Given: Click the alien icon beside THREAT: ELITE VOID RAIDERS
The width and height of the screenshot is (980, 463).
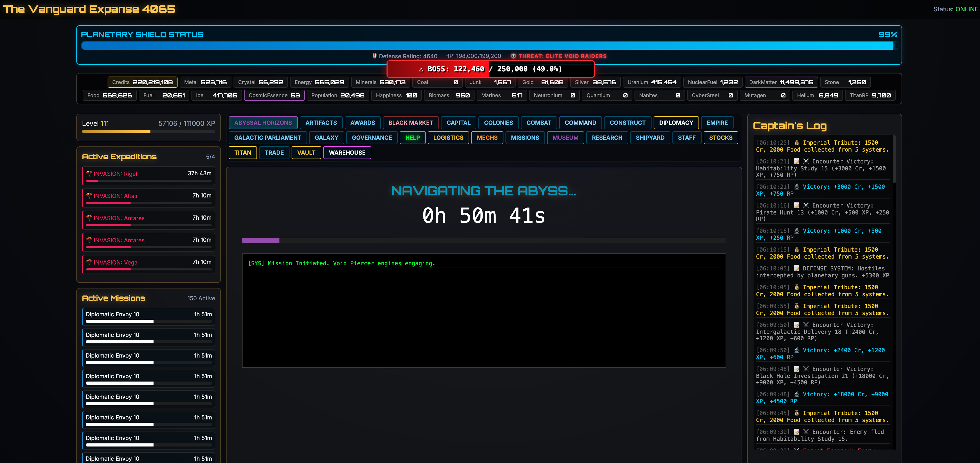Looking at the screenshot, I should pos(513,56).
